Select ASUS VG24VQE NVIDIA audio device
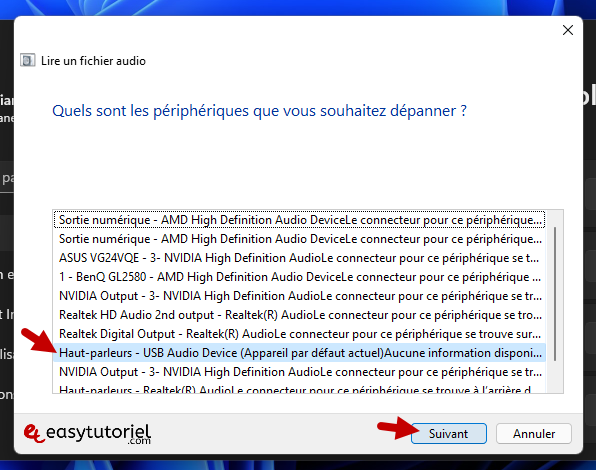596x470 pixels. tap(300, 258)
